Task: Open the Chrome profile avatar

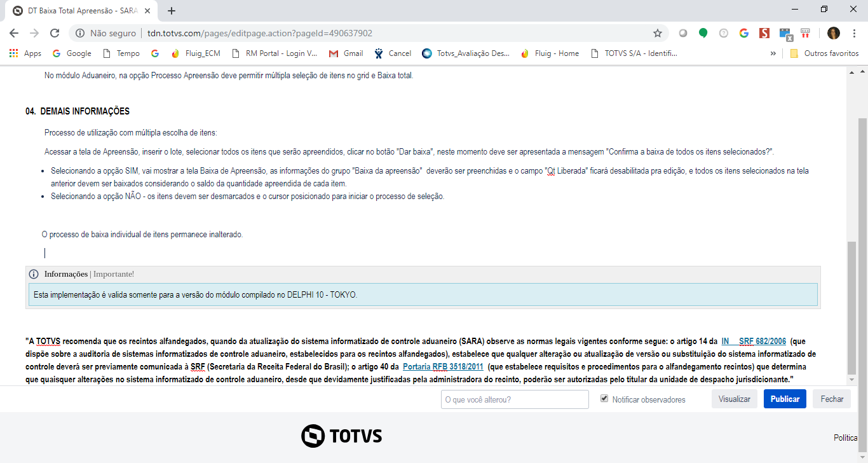Action: click(x=834, y=33)
